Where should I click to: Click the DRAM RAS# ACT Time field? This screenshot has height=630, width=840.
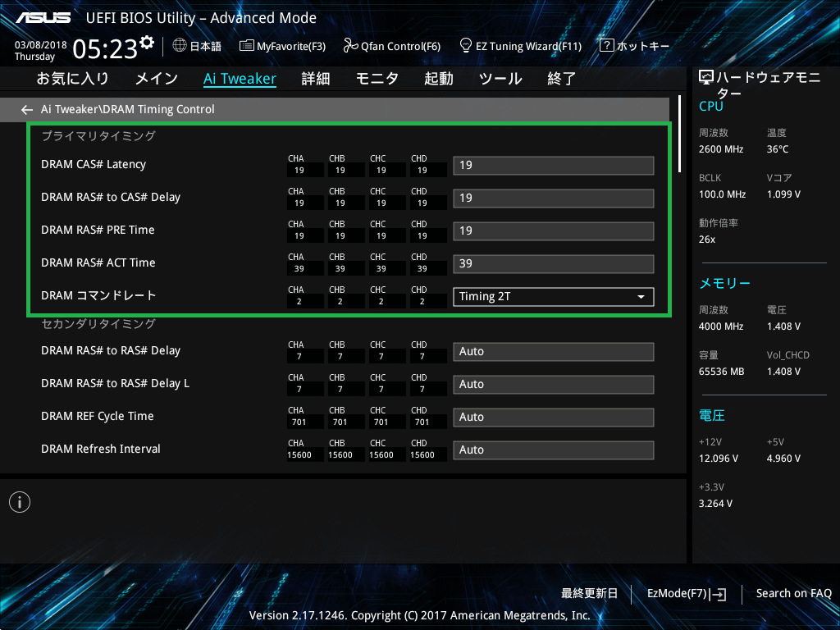click(554, 263)
